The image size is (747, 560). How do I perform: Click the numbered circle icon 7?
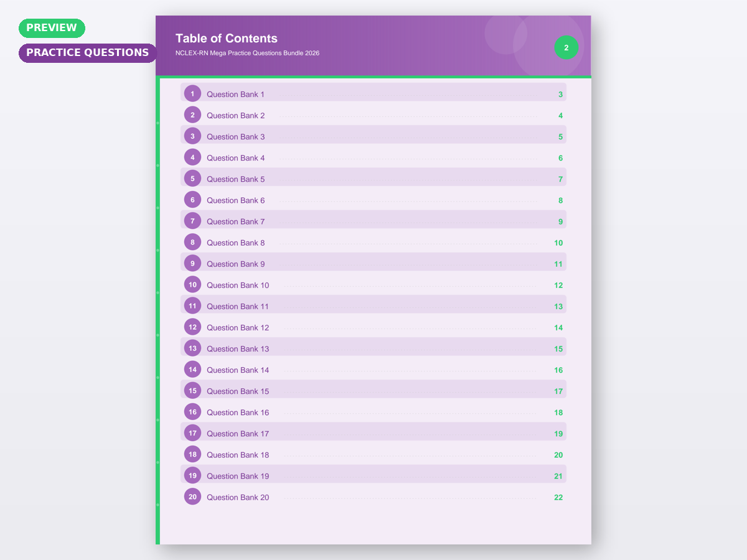(x=192, y=221)
